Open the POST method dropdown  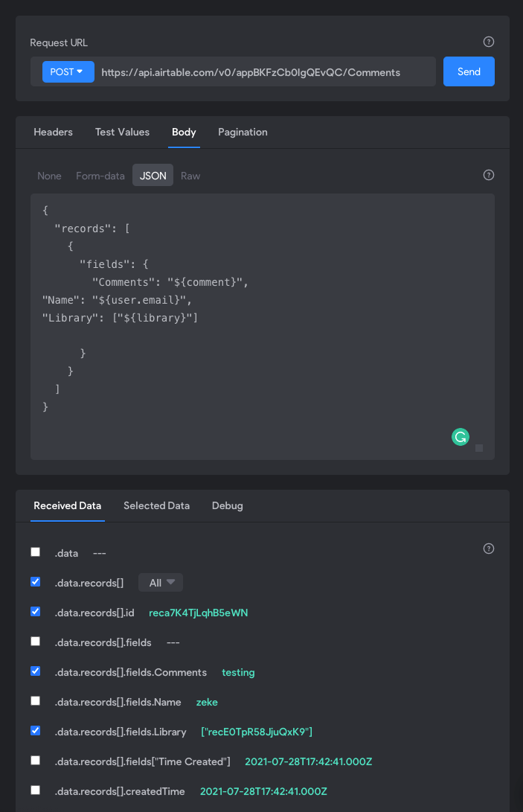(x=68, y=72)
